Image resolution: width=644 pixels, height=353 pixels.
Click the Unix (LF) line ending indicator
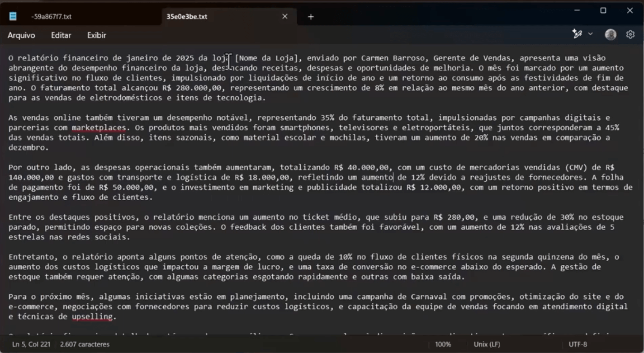point(487,344)
